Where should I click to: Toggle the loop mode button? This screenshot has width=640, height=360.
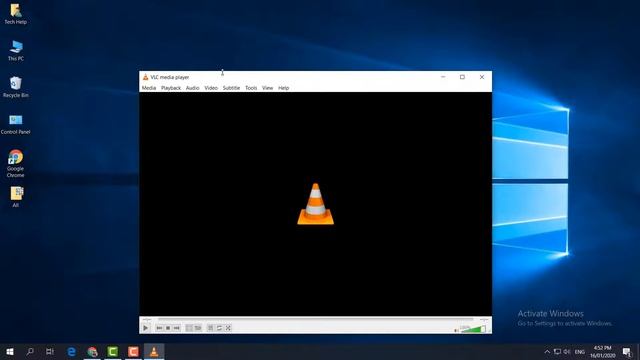[219, 328]
